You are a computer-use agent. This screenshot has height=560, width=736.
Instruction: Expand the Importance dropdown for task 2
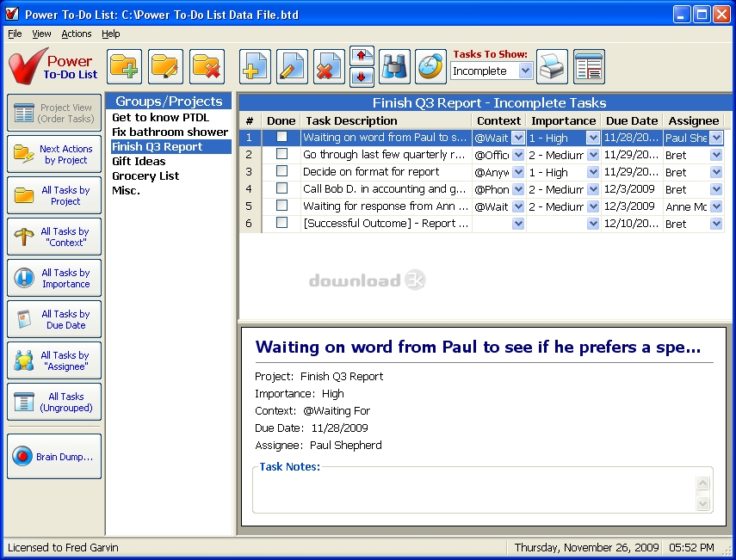click(x=593, y=155)
